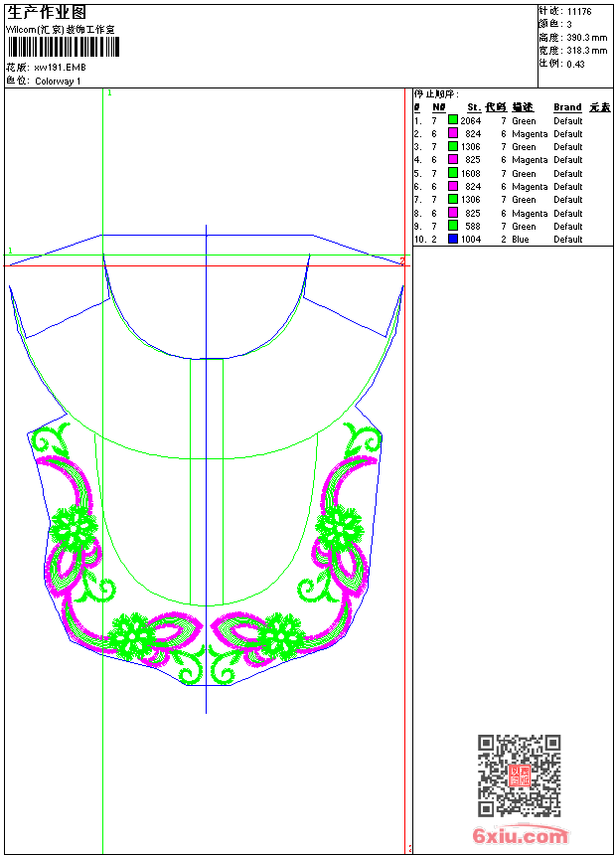Click the scale value 0.43
This screenshot has height=855, width=616.
click(x=575, y=64)
